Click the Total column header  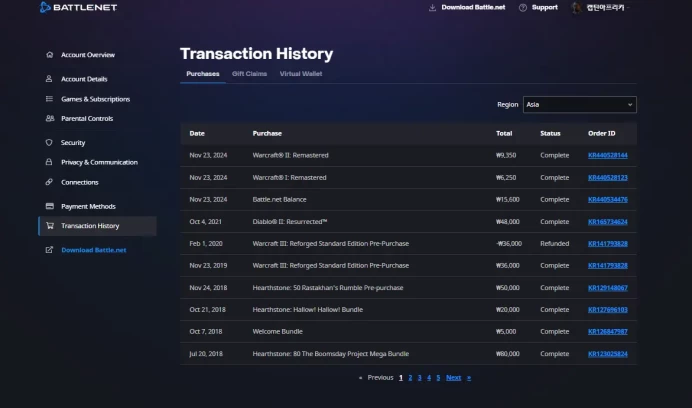[504, 133]
